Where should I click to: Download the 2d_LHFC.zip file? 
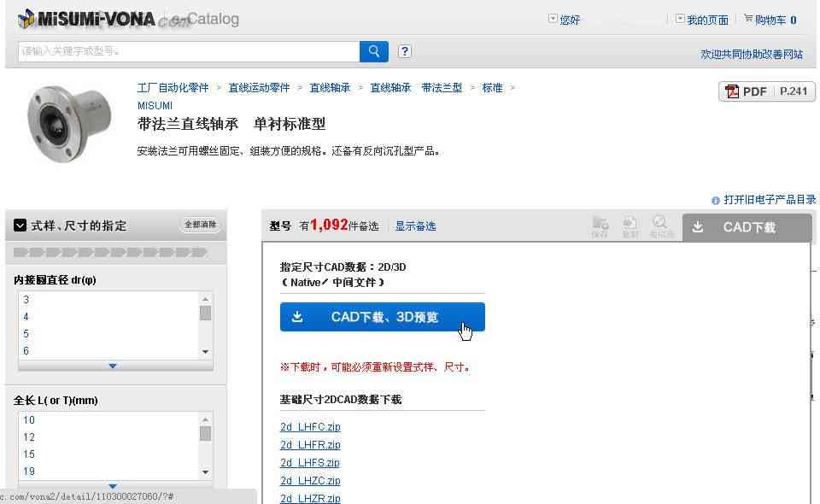310,426
